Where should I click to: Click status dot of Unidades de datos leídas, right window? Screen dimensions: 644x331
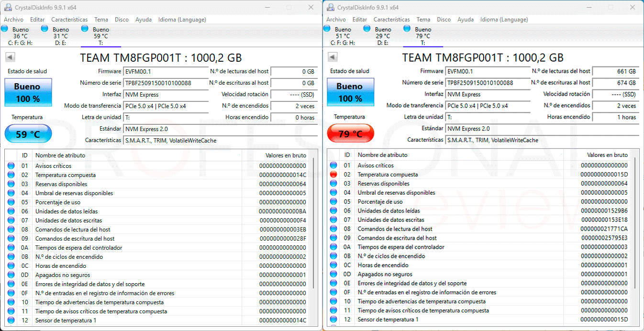333,211
